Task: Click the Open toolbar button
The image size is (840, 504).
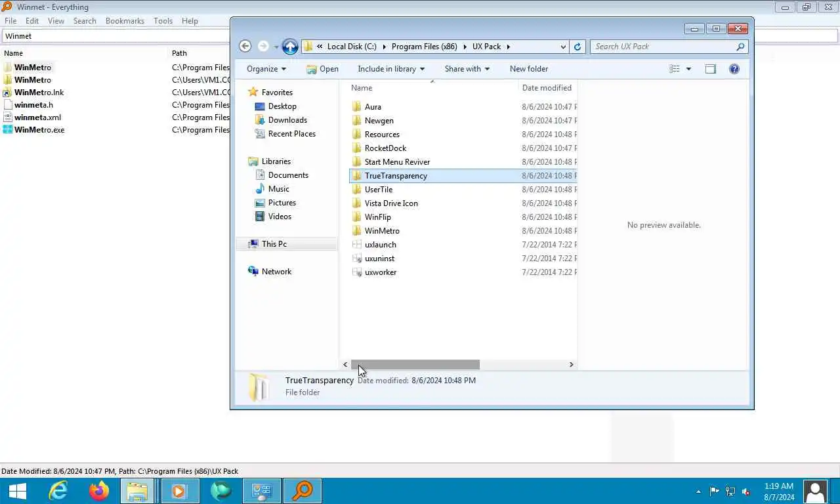Action: [x=322, y=69]
